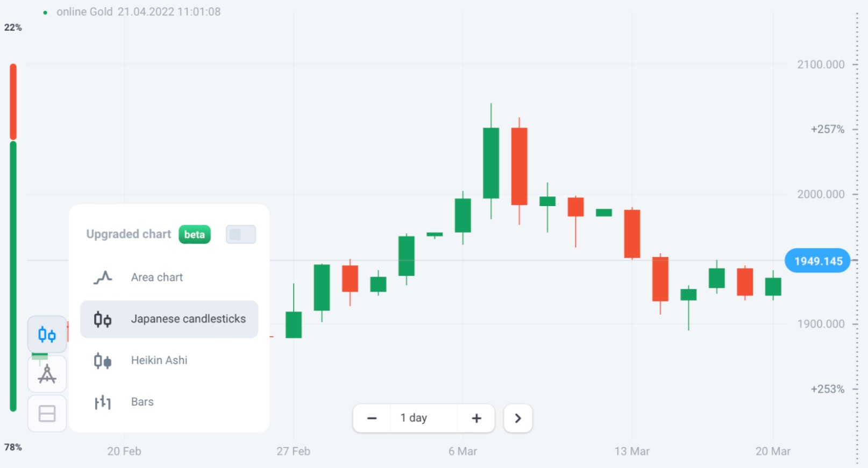868x468 pixels.
Task: Click the Japanese candlesticks icon in menu
Action: click(x=103, y=320)
